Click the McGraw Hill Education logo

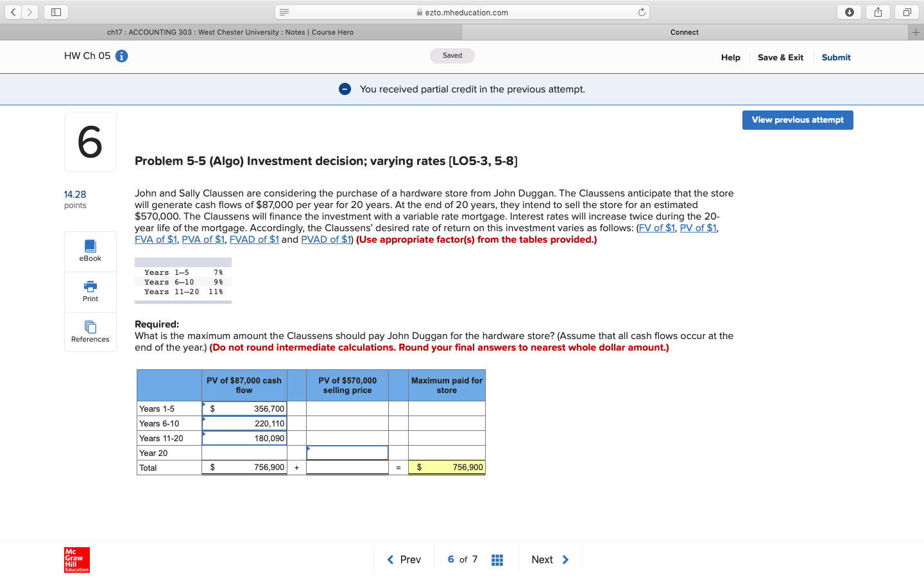(76, 559)
